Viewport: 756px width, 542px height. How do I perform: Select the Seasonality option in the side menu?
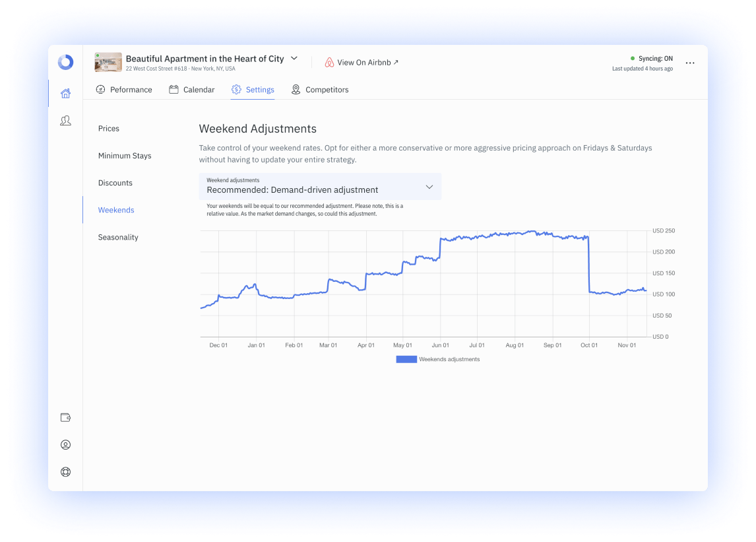tap(118, 237)
